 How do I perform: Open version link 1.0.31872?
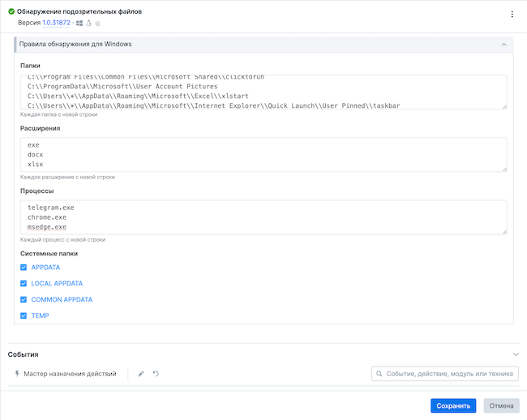56,24
